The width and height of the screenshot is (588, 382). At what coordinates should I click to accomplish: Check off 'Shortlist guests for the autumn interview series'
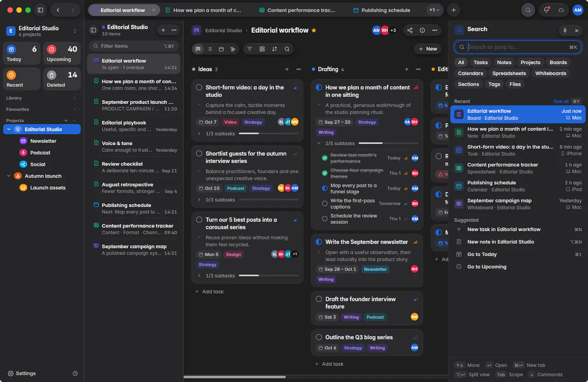(x=199, y=154)
